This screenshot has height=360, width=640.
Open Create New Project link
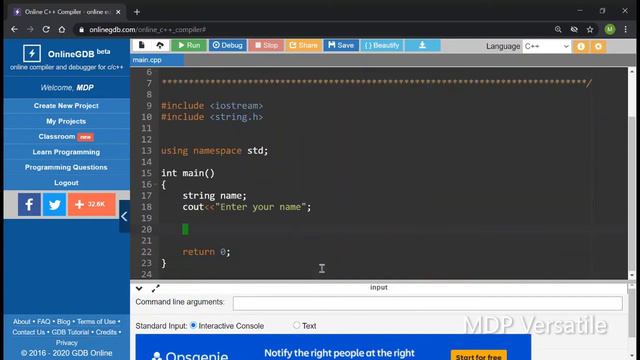(66, 106)
